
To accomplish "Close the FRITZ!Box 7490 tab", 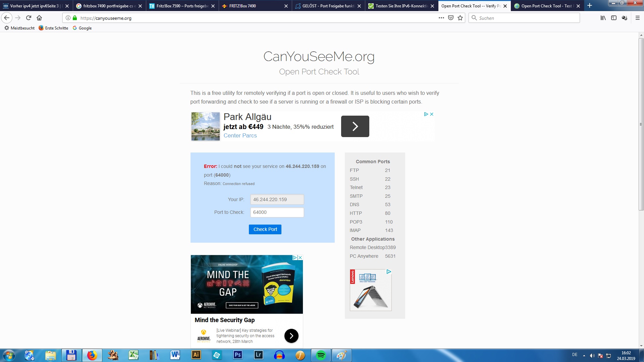I will click(x=286, y=6).
